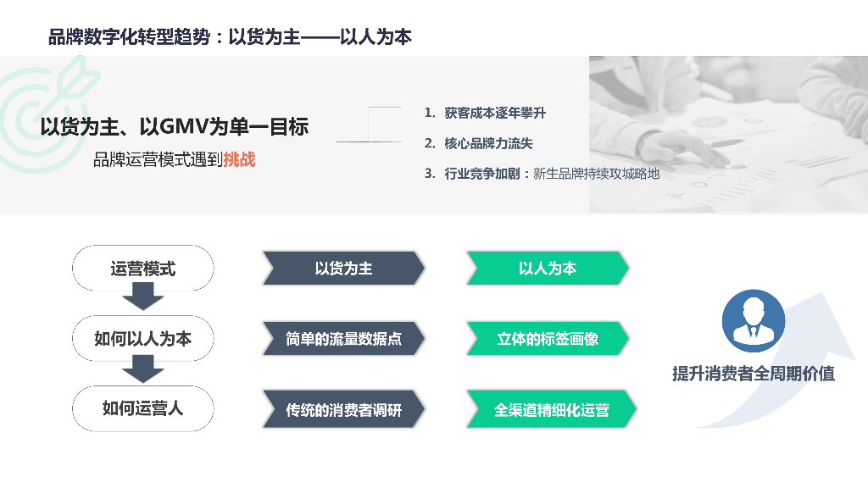Image resolution: width=868 pixels, height=488 pixels.
Task: Select the 如何以人为本 rounded box
Action: pos(142,339)
